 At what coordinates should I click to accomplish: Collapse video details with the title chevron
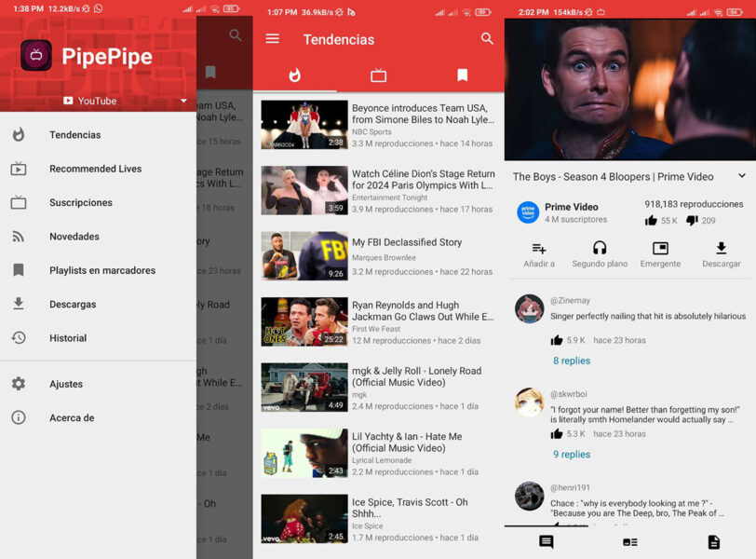(743, 176)
